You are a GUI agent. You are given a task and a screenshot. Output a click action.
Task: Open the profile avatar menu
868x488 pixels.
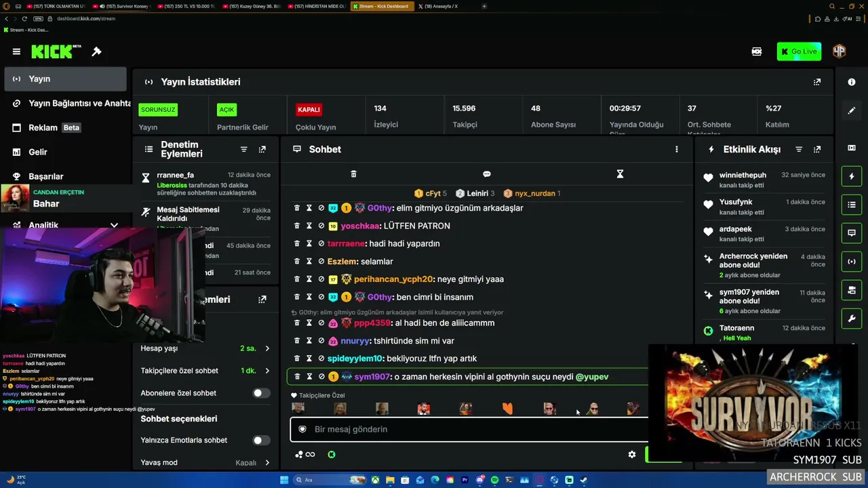point(840,52)
